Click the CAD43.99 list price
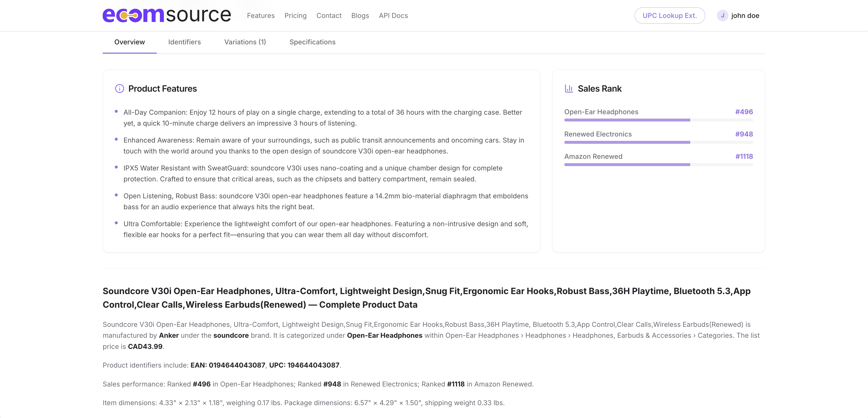868x418 pixels. pos(145,346)
